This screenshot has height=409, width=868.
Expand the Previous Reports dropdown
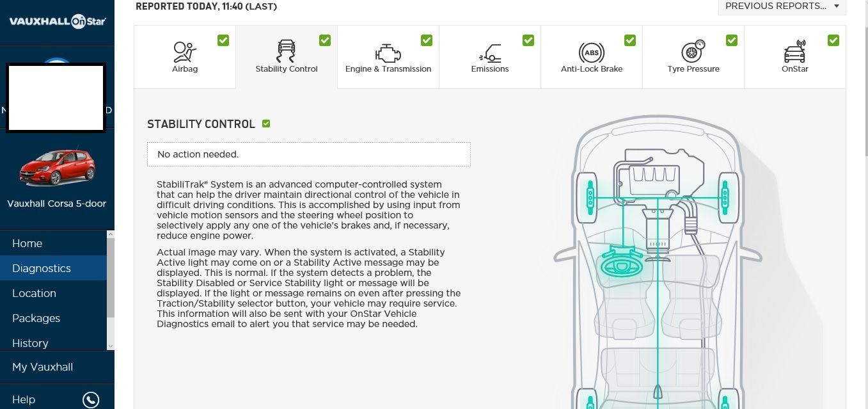tap(782, 6)
